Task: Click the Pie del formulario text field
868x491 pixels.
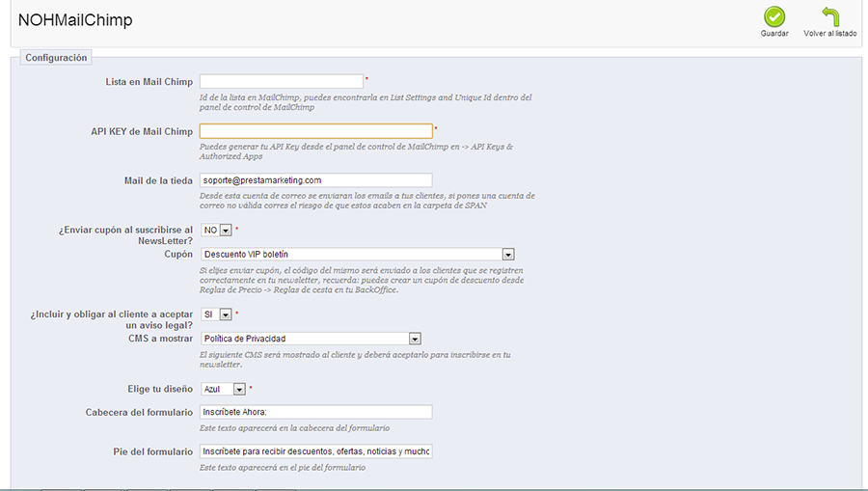Action: pos(316,451)
